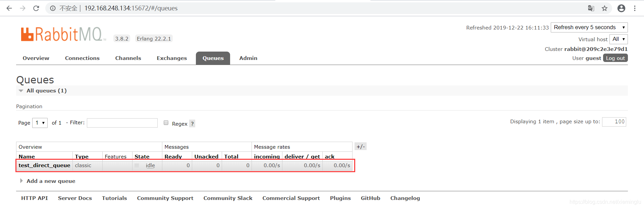This screenshot has width=644, height=208.
Task: Open the Changelog footer link
Action: pyautogui.click(x=405, y=198)
